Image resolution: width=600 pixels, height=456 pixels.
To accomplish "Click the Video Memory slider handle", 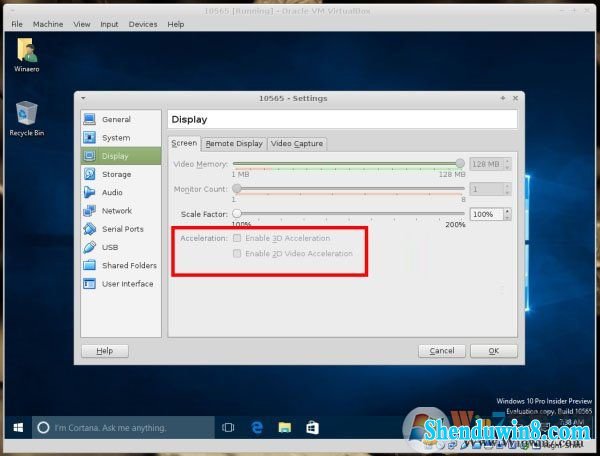I will [460, 164].
